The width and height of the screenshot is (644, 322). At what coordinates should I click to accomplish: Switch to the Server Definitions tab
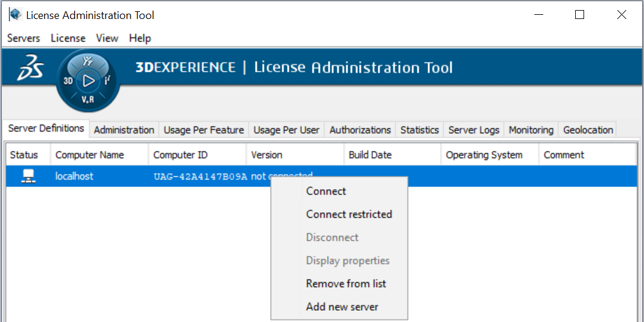pyautogui.click(x=46, y=128)
